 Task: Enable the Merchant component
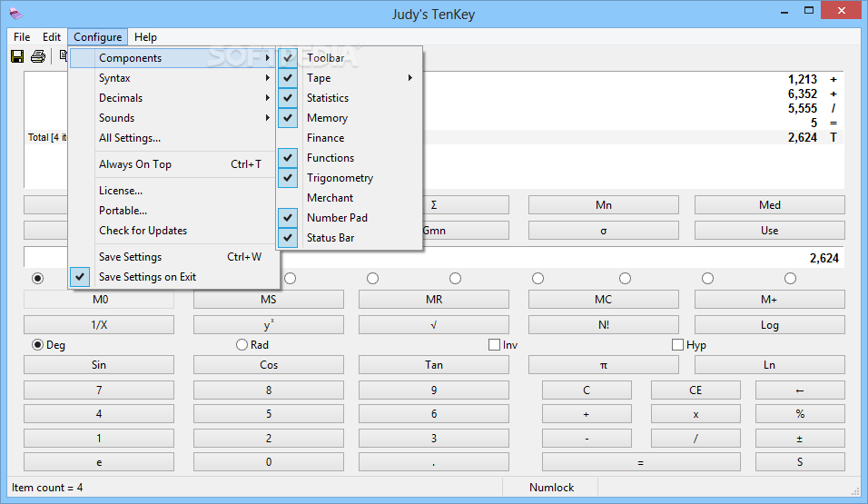tap(350, 198)
